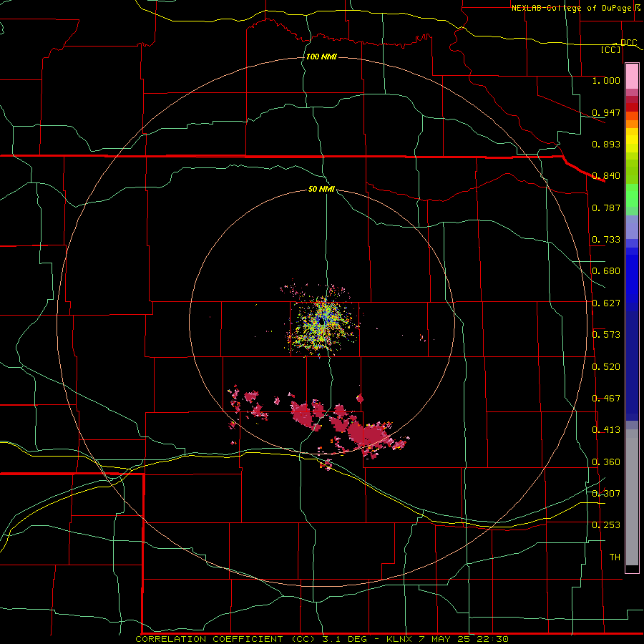Image resolution: width=644 pixels, height=644 pixels.
Task: Click the 0.360 scale value
Action: [606, 462]
